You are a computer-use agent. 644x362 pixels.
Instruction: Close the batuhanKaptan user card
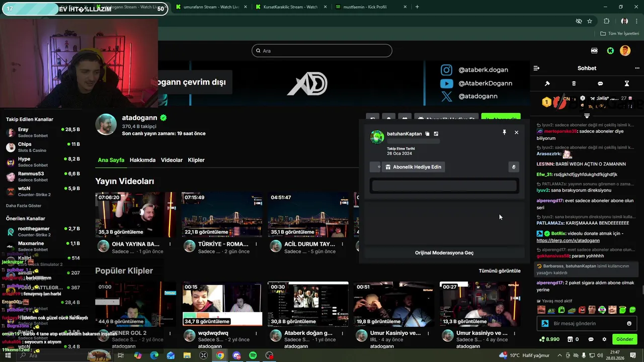(x=516, y=132)
